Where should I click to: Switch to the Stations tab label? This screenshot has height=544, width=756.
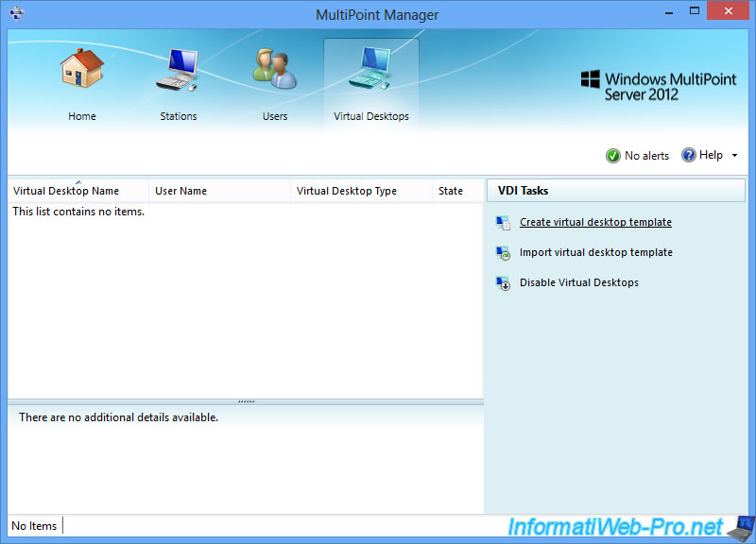pyautogui.click(x=179, y=116)
